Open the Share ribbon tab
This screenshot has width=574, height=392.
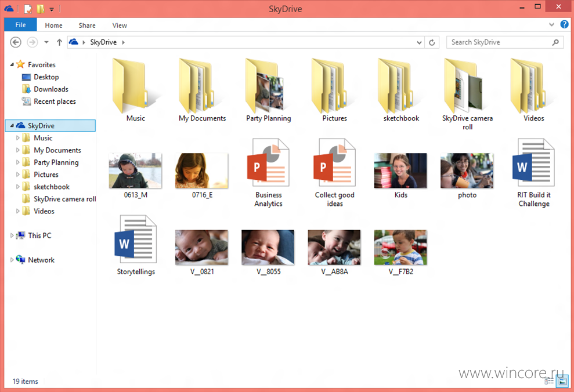point(87,26)
